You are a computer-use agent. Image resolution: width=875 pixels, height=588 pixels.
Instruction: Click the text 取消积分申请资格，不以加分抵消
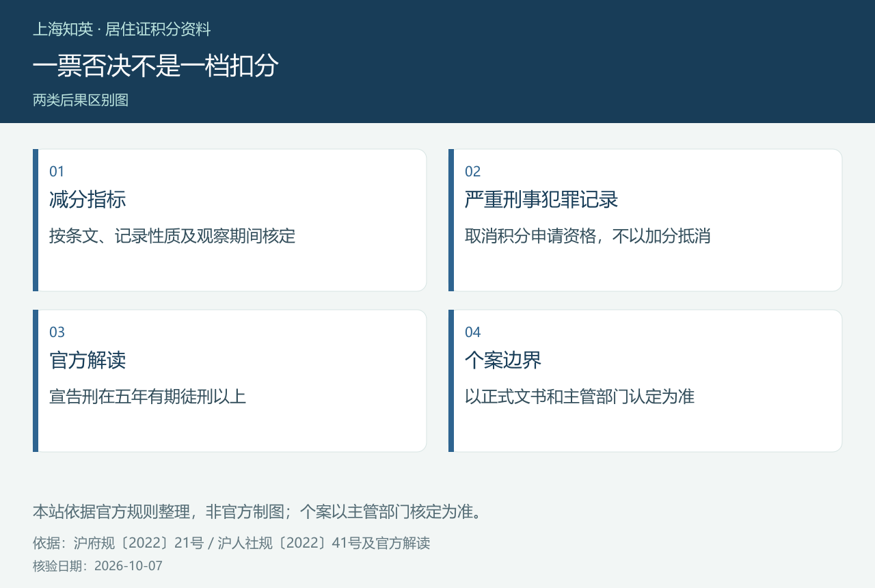coord(588,236)
